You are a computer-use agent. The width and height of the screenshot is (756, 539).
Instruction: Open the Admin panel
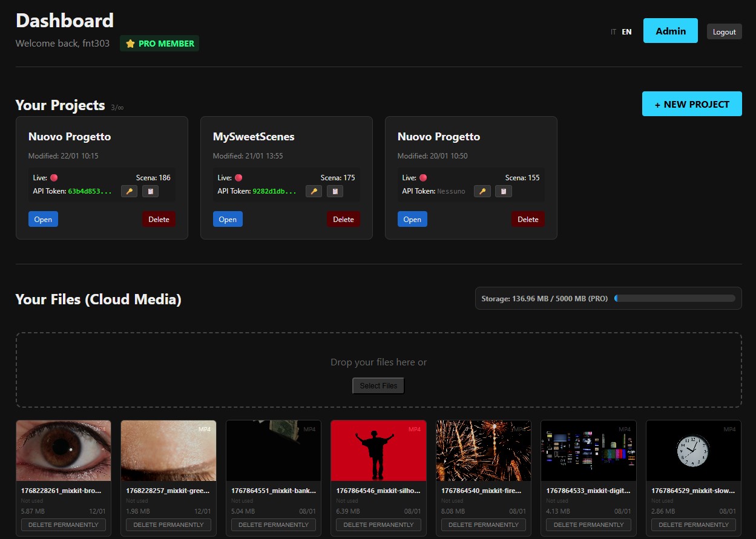(x=670, y=31)
